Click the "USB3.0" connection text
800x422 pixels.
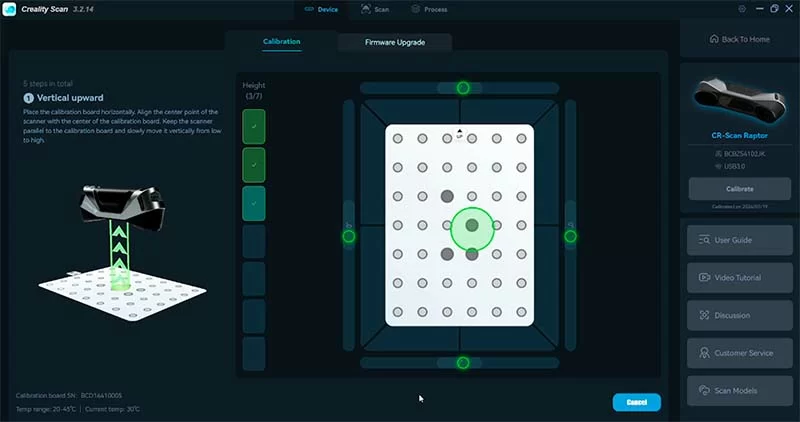tap(734, 166)
